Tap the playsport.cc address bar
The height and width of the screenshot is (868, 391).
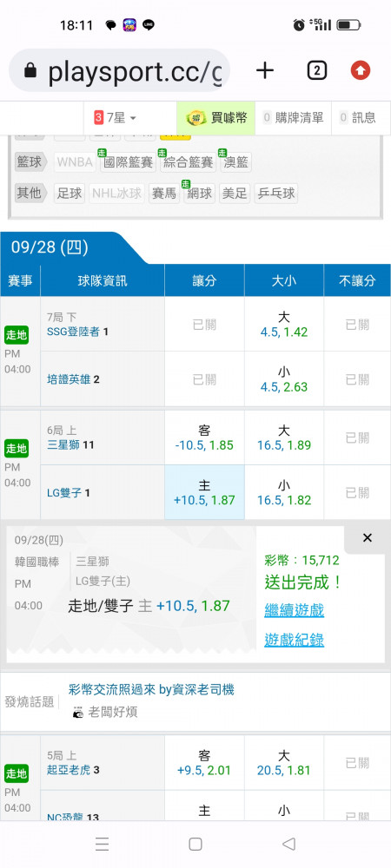[x=120, y=70]
